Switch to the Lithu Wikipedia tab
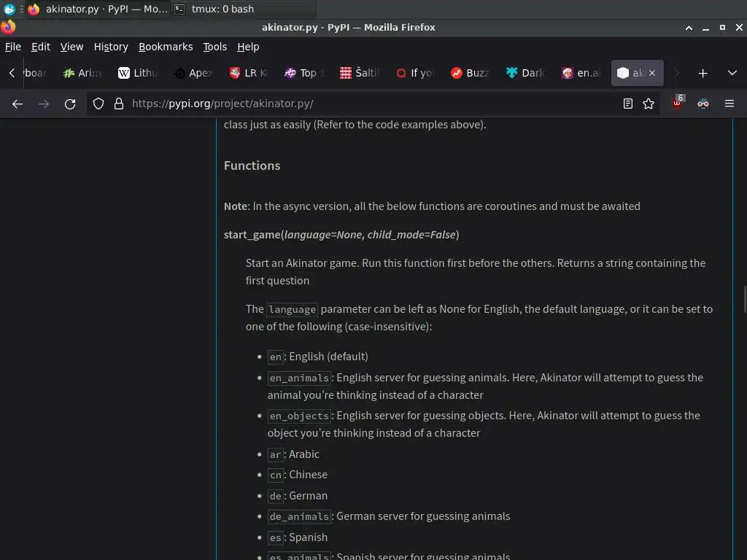This screenshot has width=747, height=560. click(x=137, y=73)
